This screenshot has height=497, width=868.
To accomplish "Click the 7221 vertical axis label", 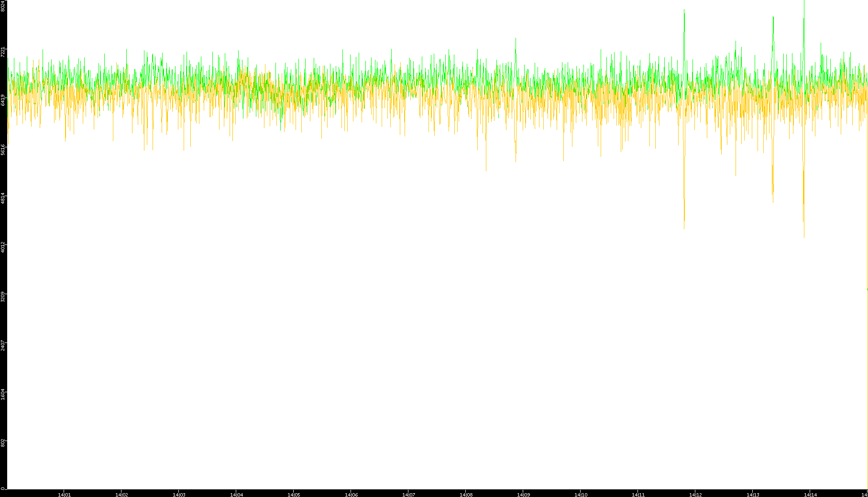I will (3, 52).
